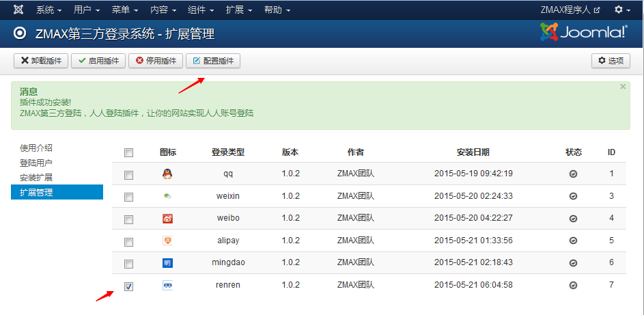644x315 pixels.
Task: Click the date 2015-05-21 02:18:43
Action: (x=473, y=262)
